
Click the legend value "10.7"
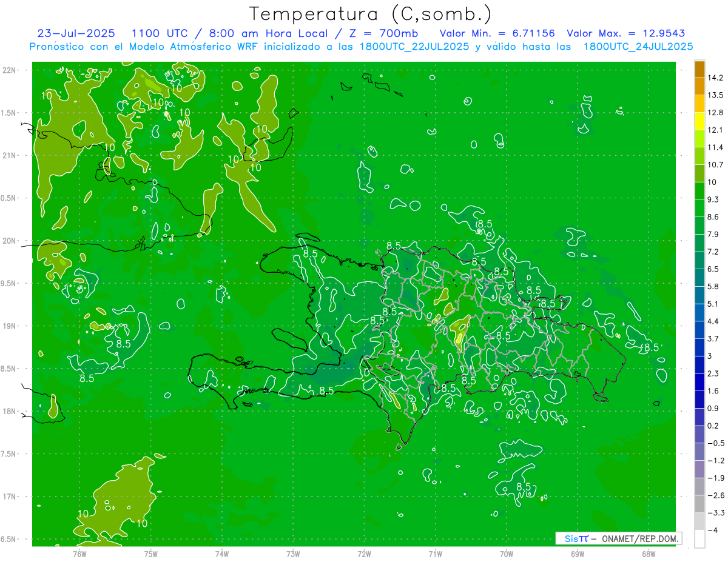tap(715, 165)
